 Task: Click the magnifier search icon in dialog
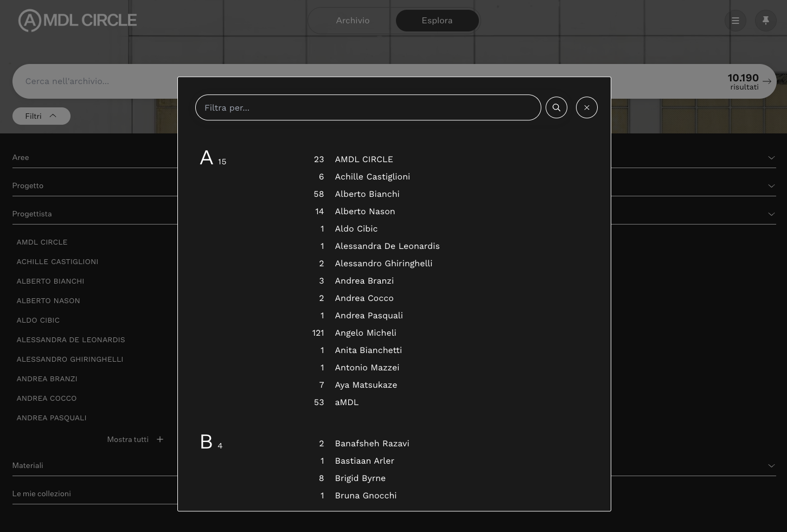click(556, 107)
